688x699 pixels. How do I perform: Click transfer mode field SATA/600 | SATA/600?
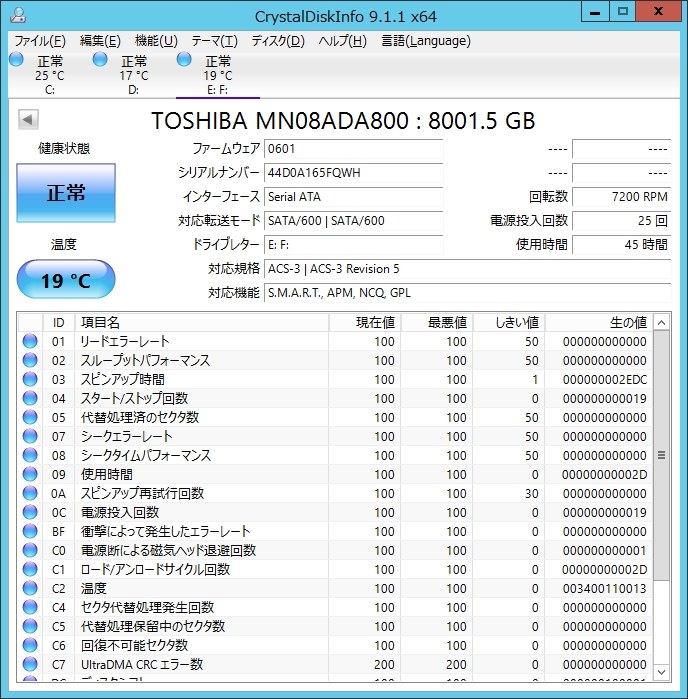[354, 221]
